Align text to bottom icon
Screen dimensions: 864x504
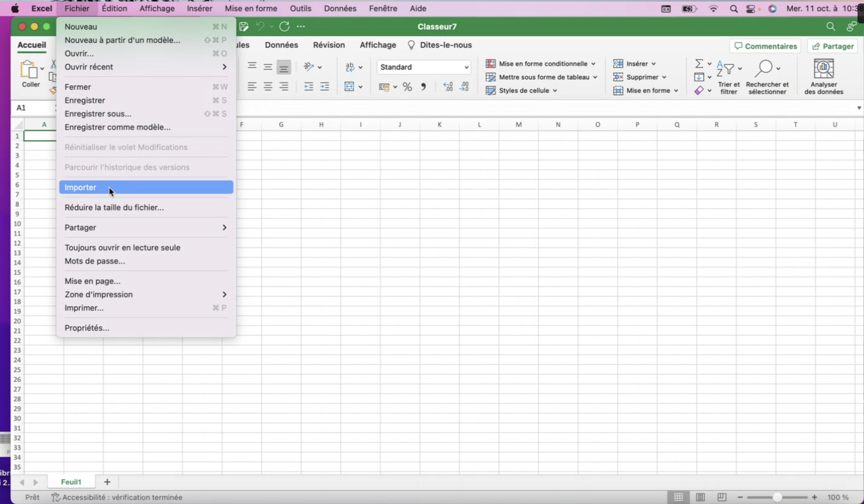point(284,67)
